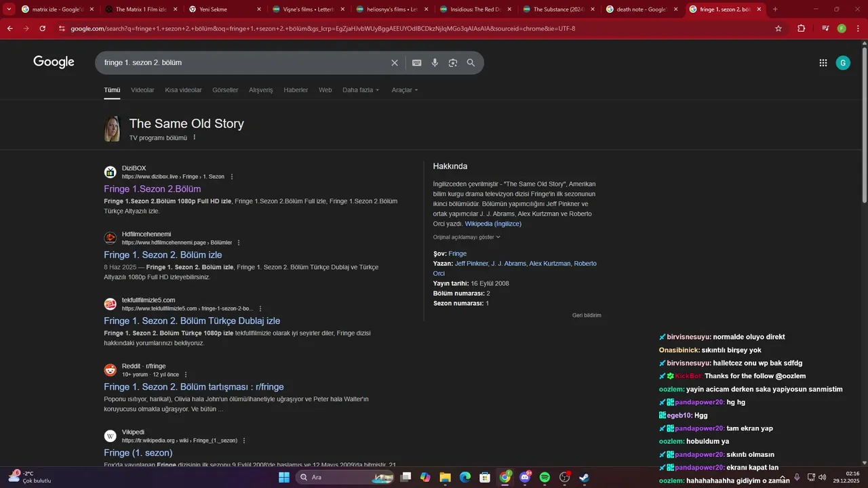Open more options for Reddit result
The image size is (868, 488).
pyautogui.click(x=186, y=375)
